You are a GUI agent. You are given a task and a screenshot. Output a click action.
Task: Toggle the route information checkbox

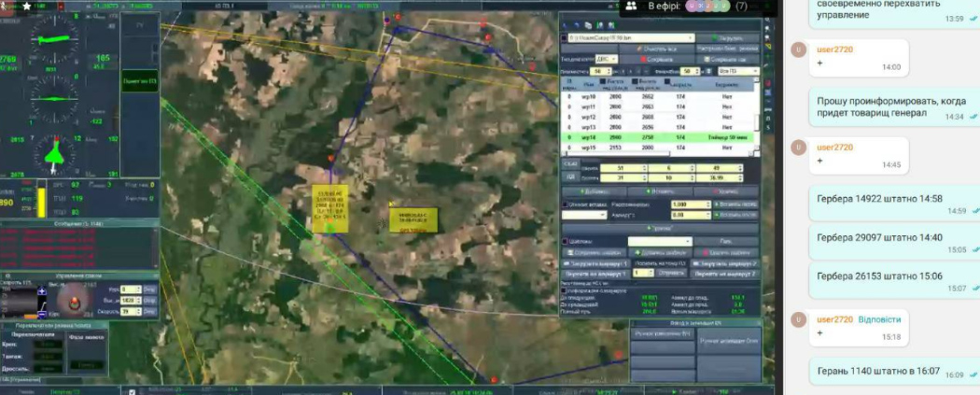564,289
